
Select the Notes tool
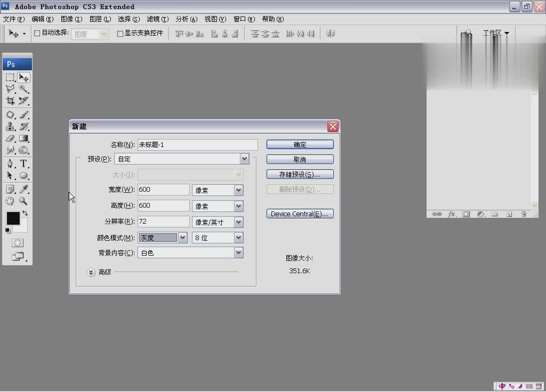[10, 189]
